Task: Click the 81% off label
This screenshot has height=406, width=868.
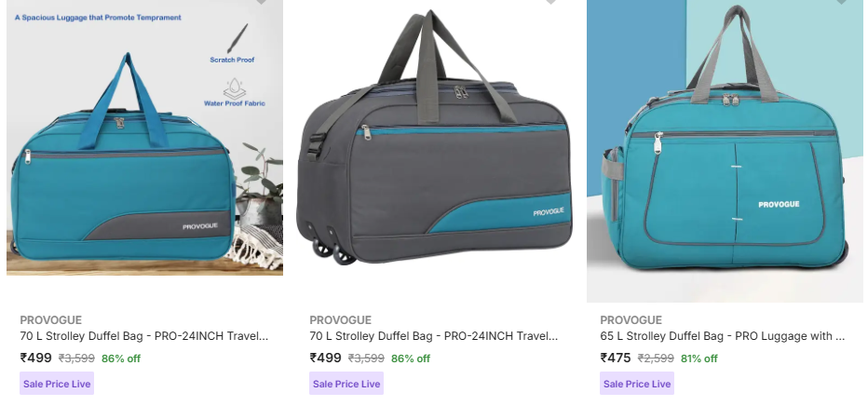Action: click(699, 359)
